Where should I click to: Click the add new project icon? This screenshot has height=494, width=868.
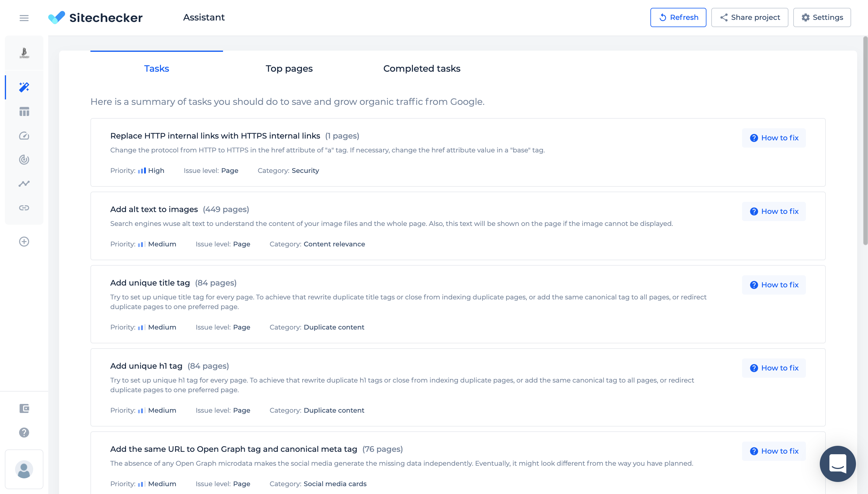coord(24,241)
